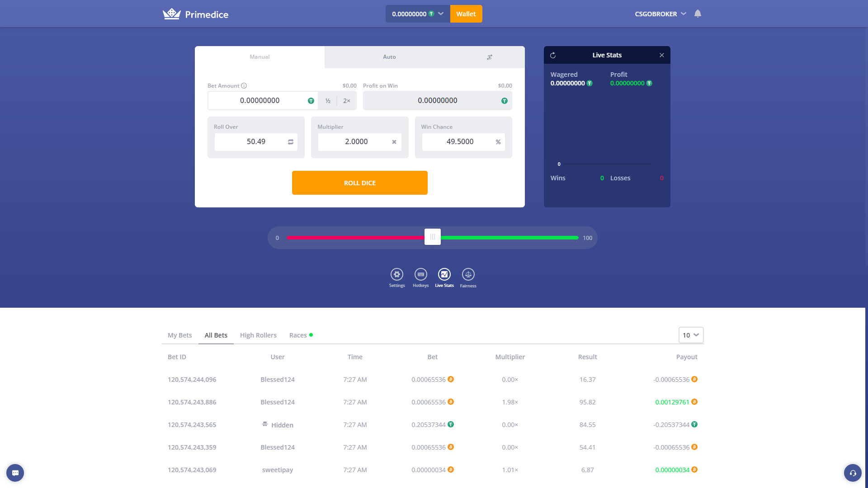Click the orange Wallet button
This screenshot has height=488, width=868.
pyautogui.click(x=466, y=14)
